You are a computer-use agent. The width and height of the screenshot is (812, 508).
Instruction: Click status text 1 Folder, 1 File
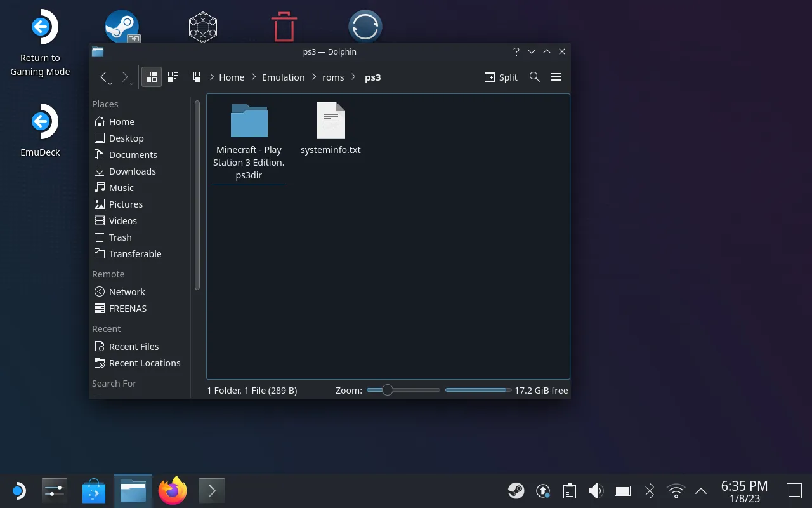(x=252, y=391)
